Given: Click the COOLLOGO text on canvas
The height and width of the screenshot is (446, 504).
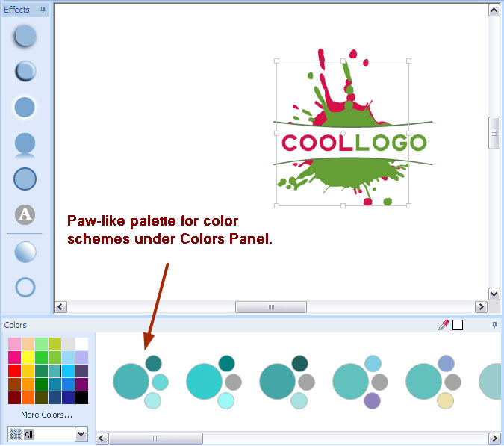Looking at the screenshot, I should point(354,143).
